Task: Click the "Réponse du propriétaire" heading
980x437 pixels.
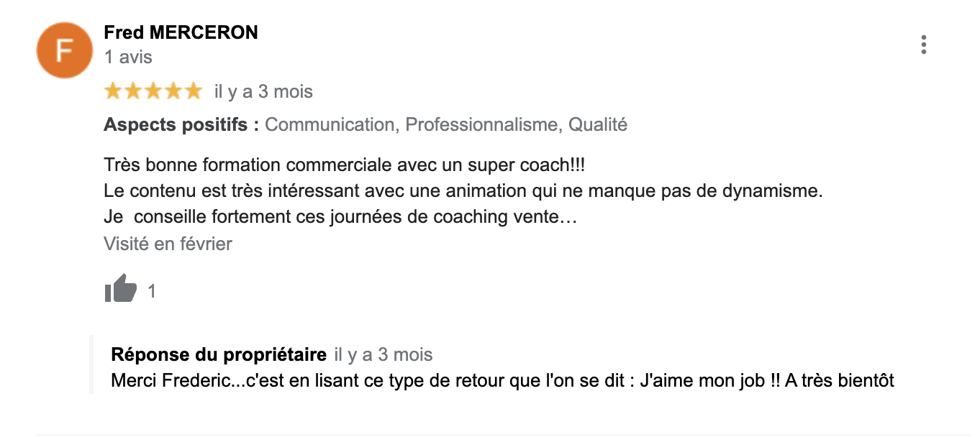Action: [x=219, y=354]
